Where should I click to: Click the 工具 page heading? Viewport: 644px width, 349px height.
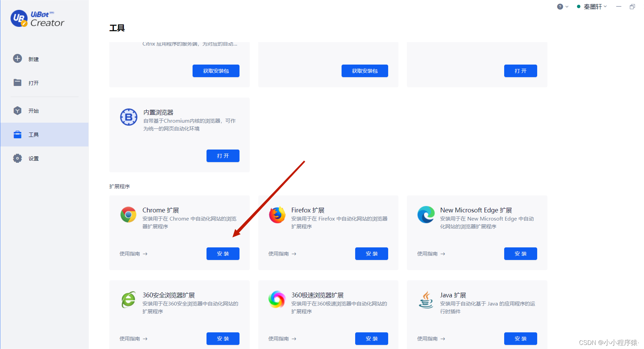(117, 28)
